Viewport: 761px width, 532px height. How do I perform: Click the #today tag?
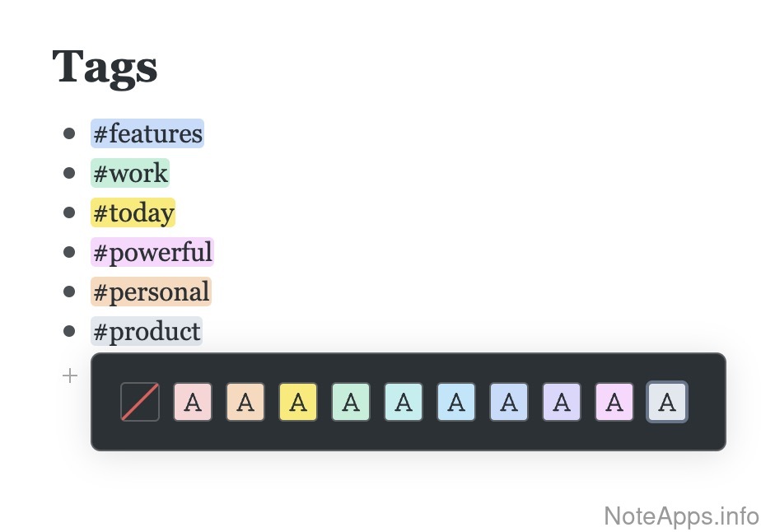click(x=133, y=212)
